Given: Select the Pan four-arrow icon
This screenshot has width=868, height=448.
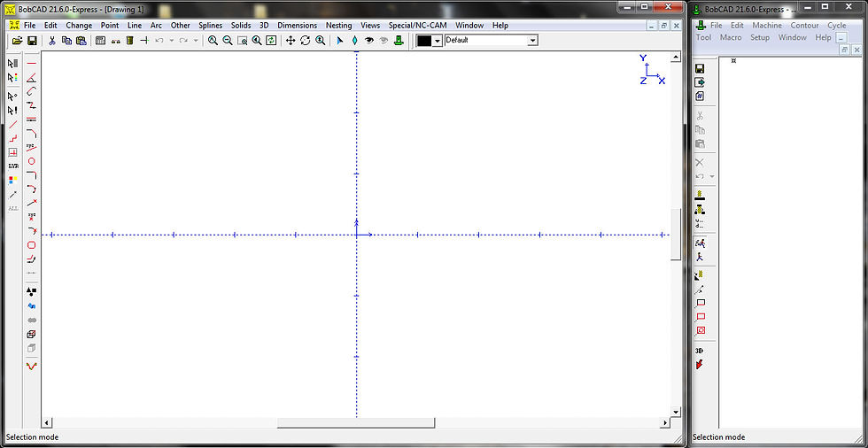Looking at the screenshot, I should [x=291, y=41].
